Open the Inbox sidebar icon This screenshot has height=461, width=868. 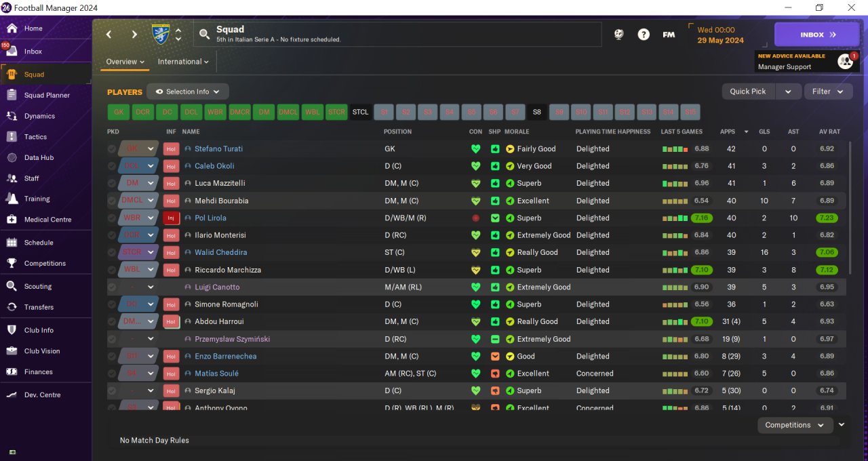tap(12, 52)
